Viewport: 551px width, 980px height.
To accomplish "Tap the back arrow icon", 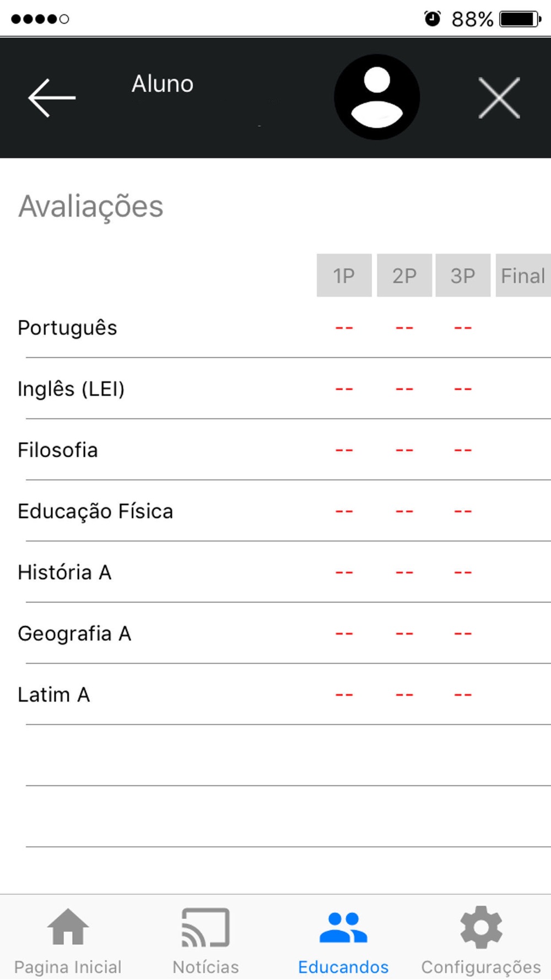I will point(52,98).
